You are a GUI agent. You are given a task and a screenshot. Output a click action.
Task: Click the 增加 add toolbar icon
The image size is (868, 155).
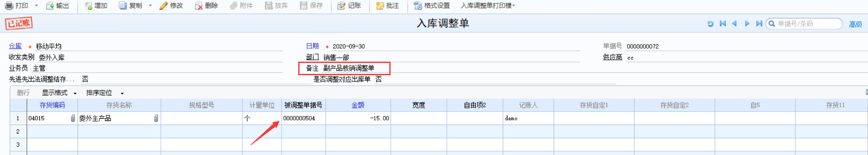[x=89, y=6]
